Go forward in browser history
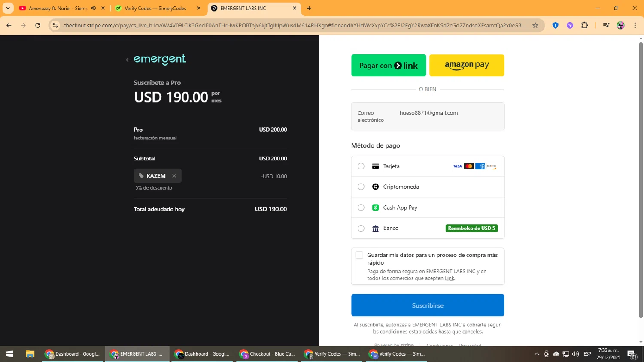This screenshot has width=644, height=362. 24,25
